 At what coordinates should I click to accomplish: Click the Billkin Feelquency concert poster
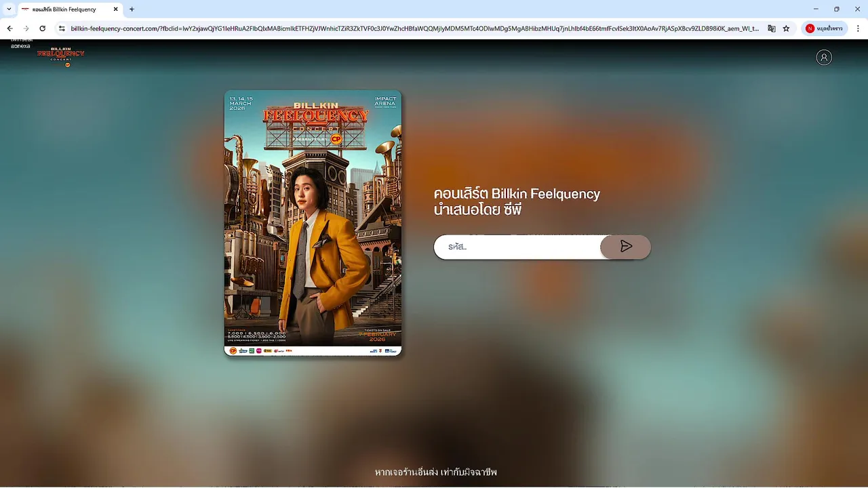(313, 223)
